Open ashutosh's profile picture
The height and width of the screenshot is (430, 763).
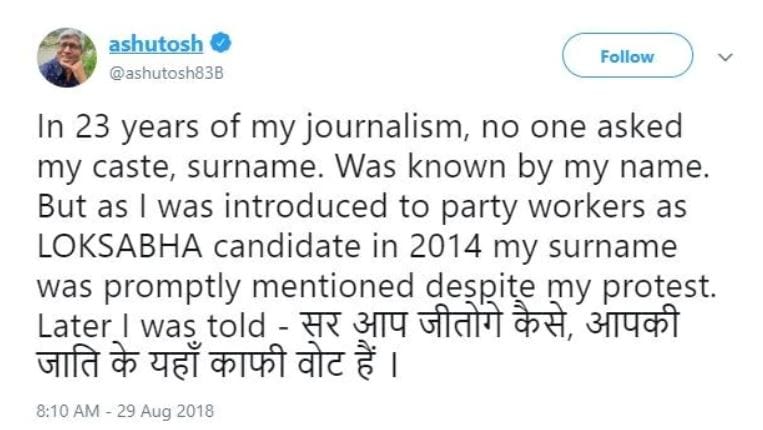67,57
